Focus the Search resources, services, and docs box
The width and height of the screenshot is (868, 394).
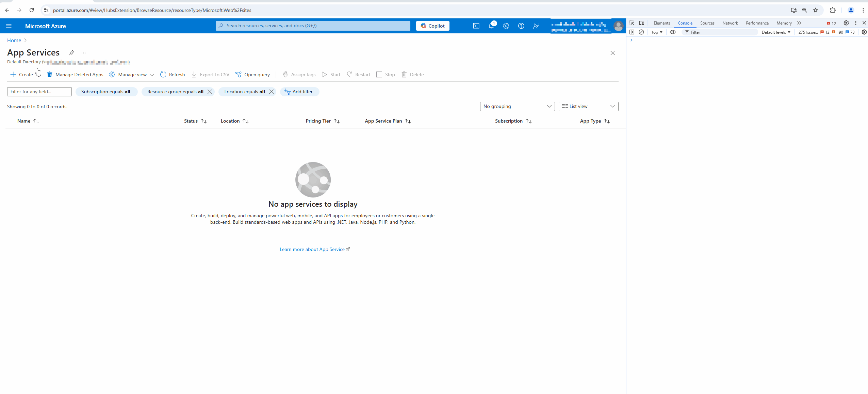[x=313, y=26]
